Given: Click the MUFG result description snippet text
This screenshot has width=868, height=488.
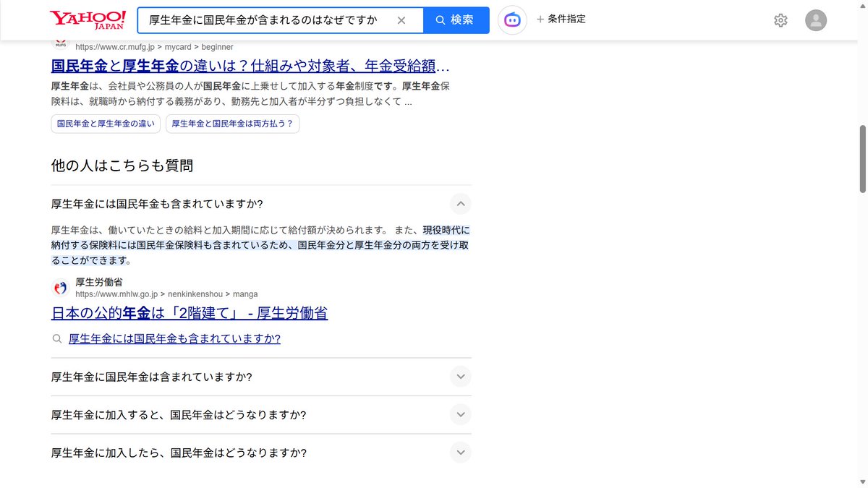Looking at the screenshot, I should [x=250, y=94].
